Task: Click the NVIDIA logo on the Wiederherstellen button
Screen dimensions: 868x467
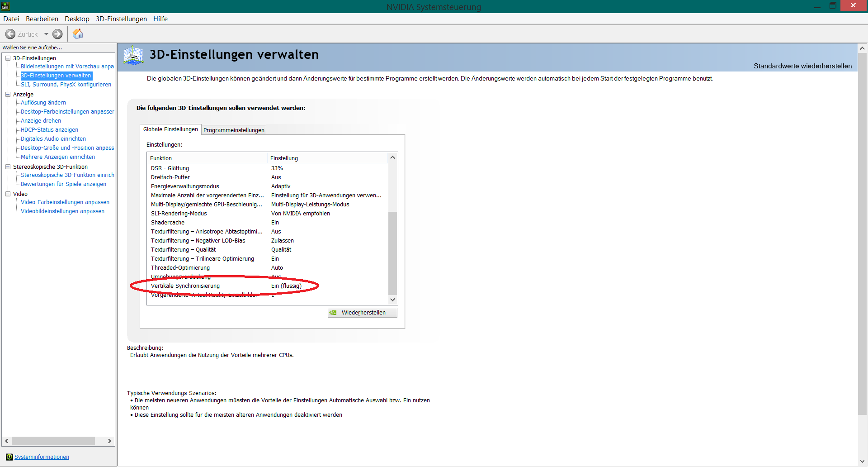Action: [333, 313]
